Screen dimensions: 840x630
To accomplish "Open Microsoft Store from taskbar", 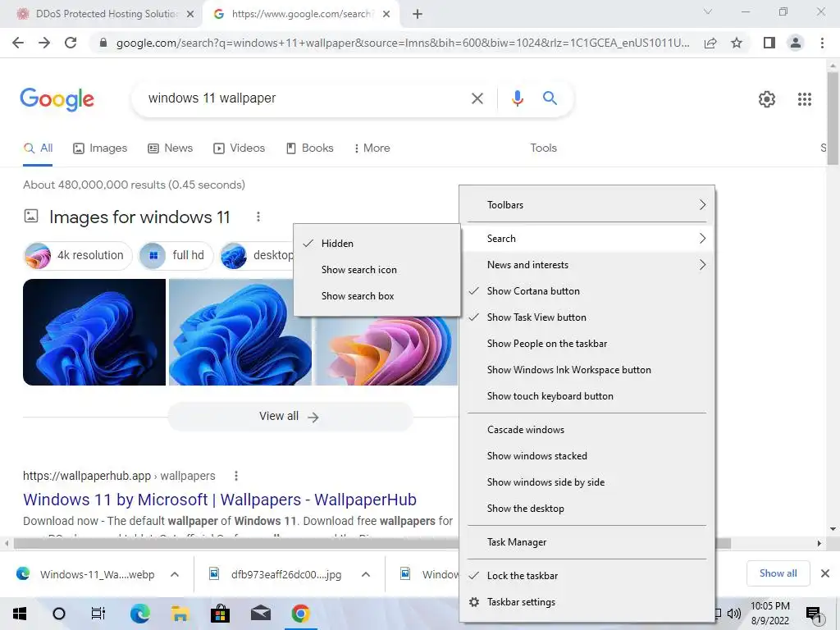I will click(220, 614).
